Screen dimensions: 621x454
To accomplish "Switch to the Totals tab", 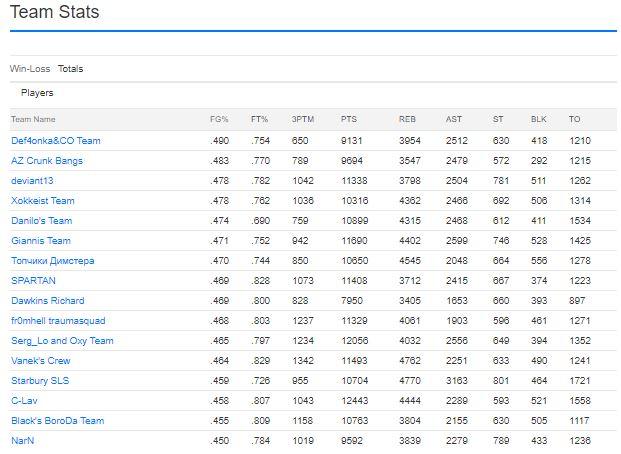I will (x=70, y=69).
